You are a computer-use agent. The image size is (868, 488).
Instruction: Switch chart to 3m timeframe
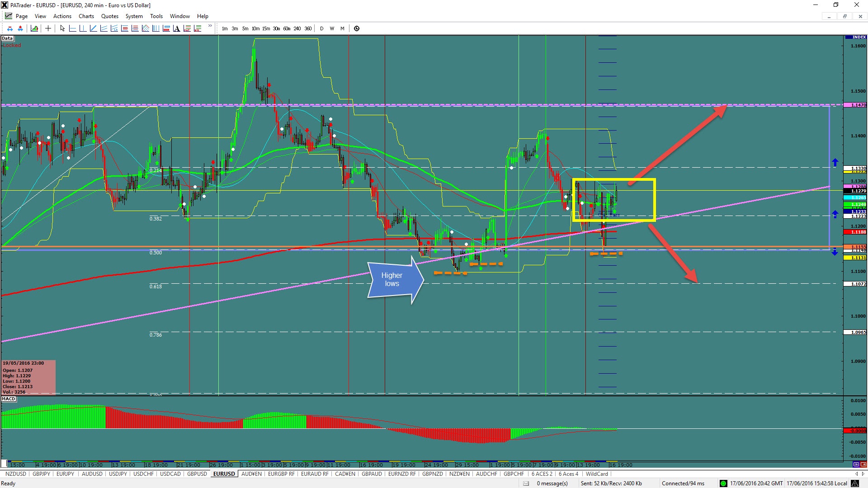point(235,28)
